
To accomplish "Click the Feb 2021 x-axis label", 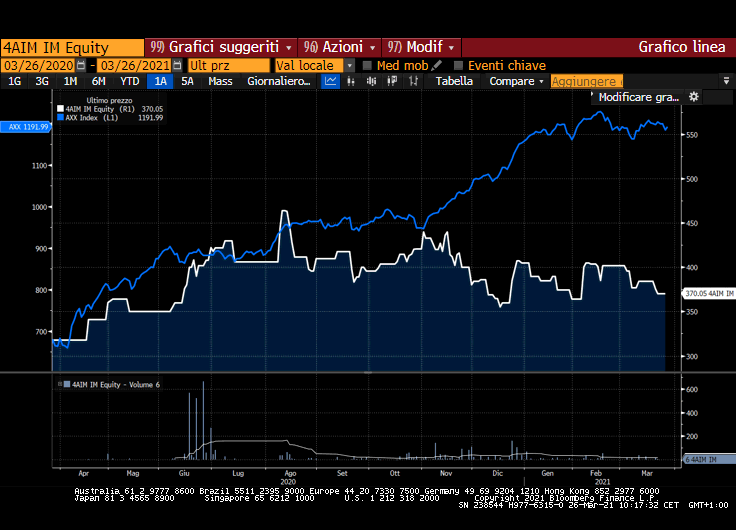I will pyautogui.click(x=598, y=477).
